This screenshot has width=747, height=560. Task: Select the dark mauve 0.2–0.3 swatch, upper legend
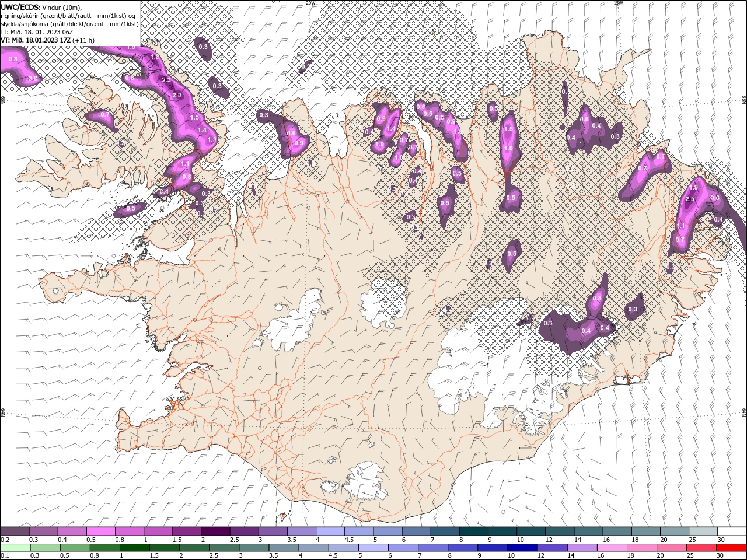pos(15,531)
